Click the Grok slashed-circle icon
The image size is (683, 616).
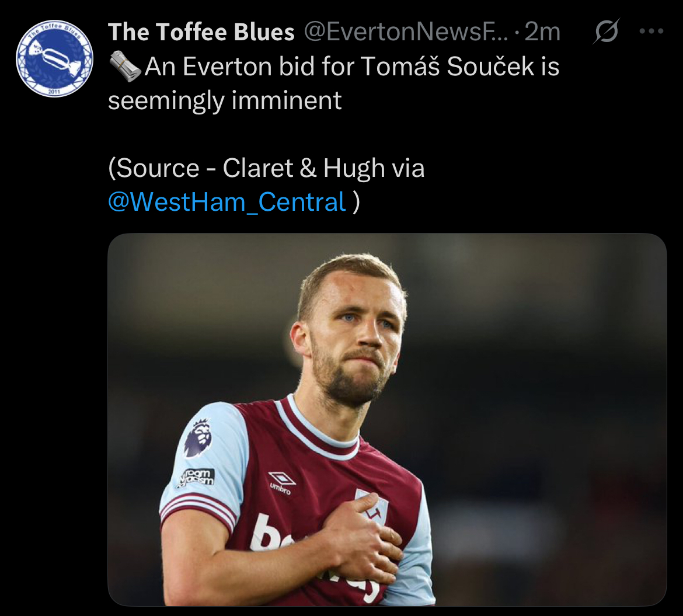pyautogui.click(x=606, y=33)
